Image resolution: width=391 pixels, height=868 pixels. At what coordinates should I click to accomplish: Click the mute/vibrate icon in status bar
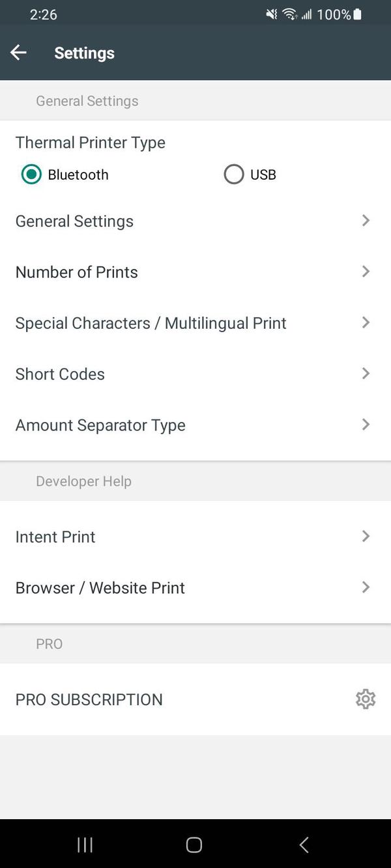(x=271, y=14)
